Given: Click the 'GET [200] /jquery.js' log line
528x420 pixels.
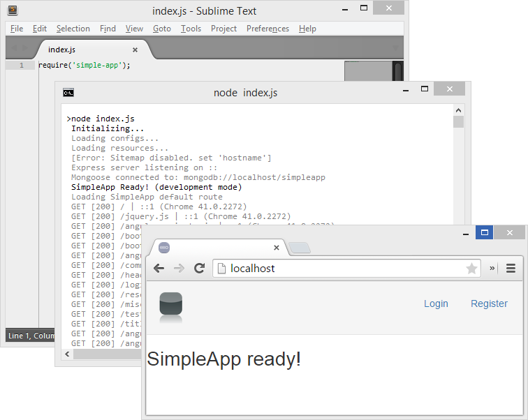Looking at the screenshot, I should point(181,216).
